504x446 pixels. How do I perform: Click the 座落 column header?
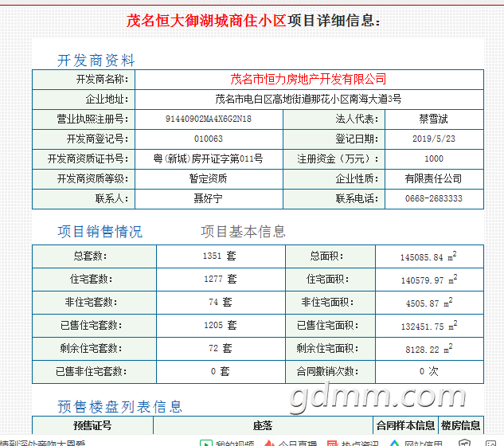pyautogui.click(x=263, y=425)
